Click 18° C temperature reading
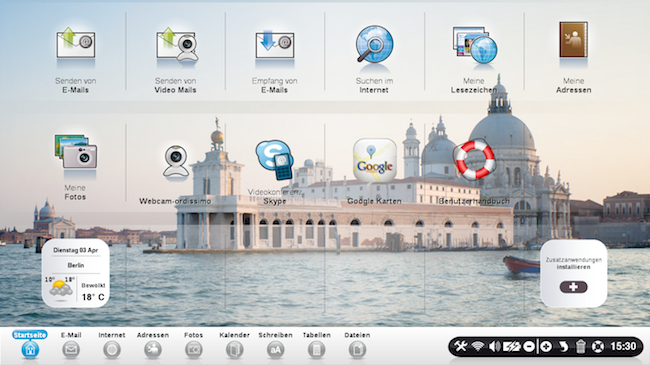 point(93,297)
